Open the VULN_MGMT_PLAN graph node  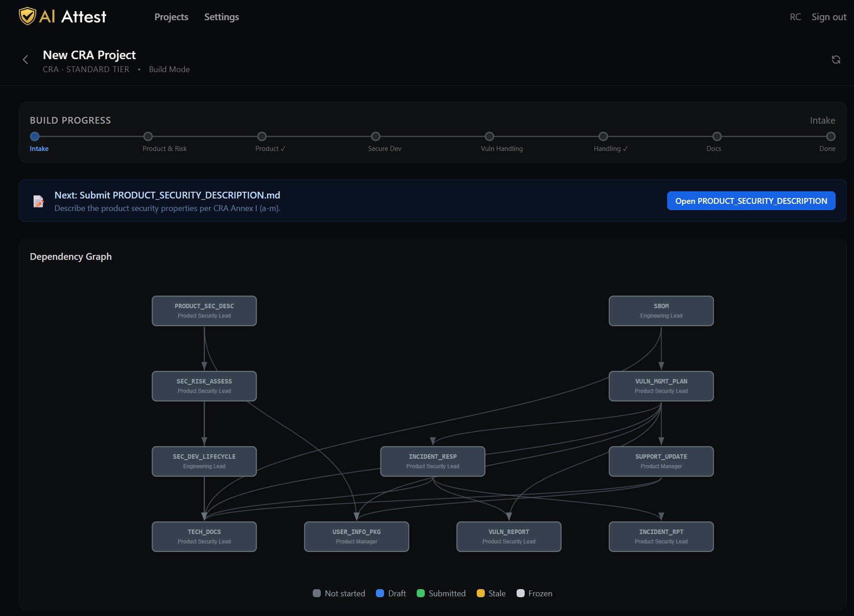pos(661,386)
